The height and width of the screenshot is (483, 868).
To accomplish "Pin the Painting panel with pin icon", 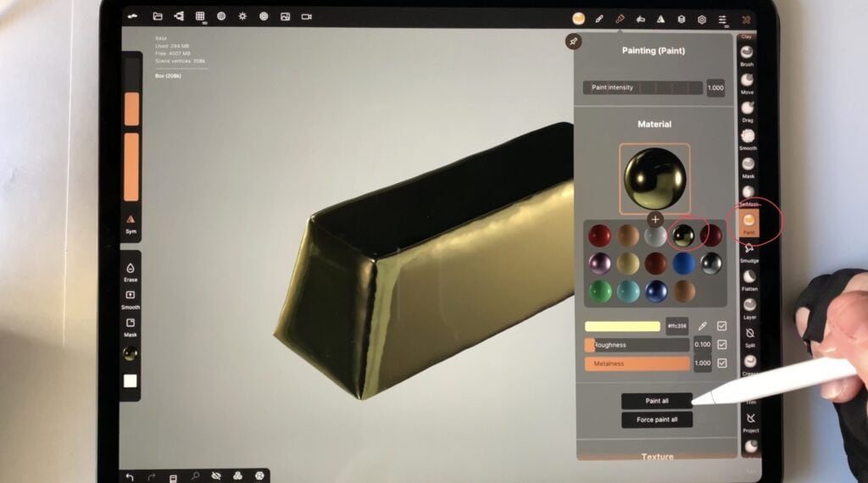I will pos(573,42).
